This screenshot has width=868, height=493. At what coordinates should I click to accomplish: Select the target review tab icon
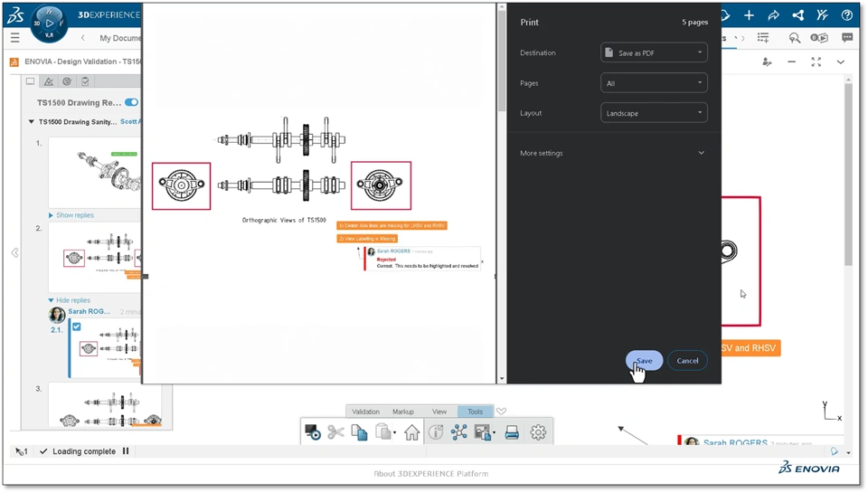click(67, 81)
